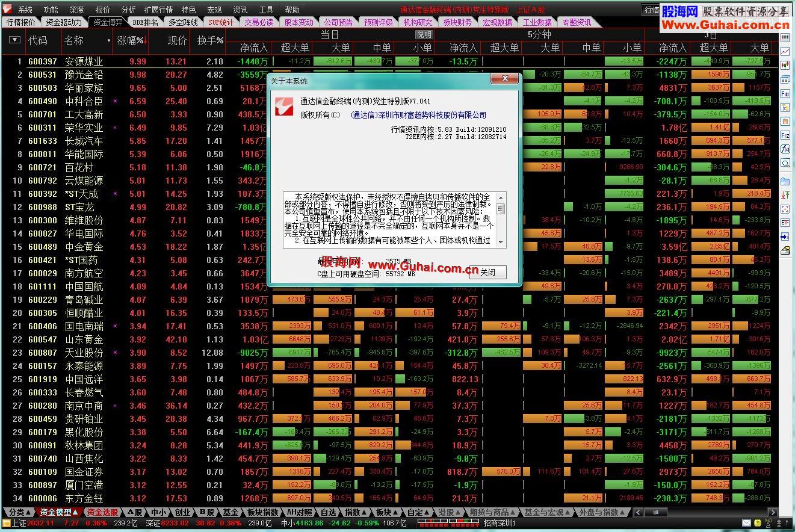Click the orange '自' self-select icon
This screenshot has width=795, height=532.
point(785,122)
